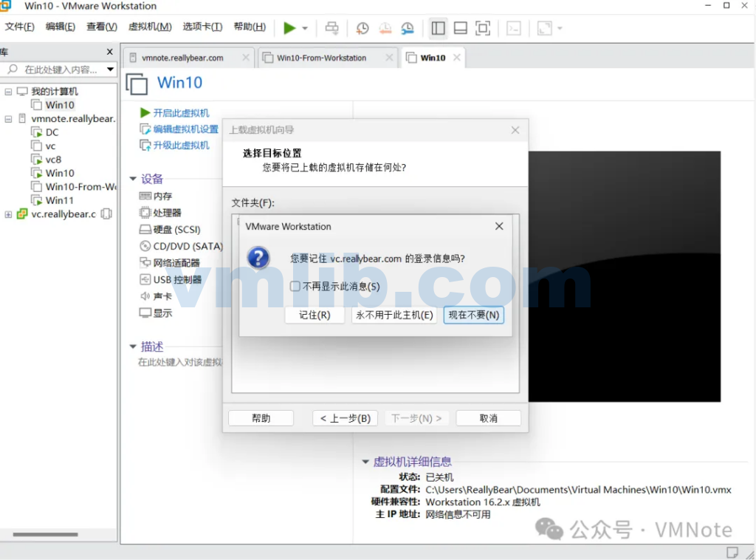
Task: Click the vc.reallybear.c vCenter server icon
Action: pyautogui.click(x=21, y=214)
